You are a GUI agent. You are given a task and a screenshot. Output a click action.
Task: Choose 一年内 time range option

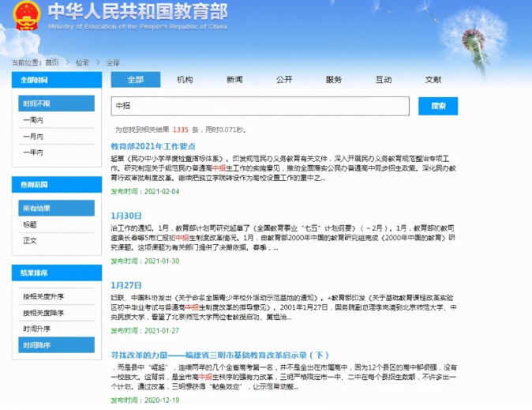click(33, 152)
